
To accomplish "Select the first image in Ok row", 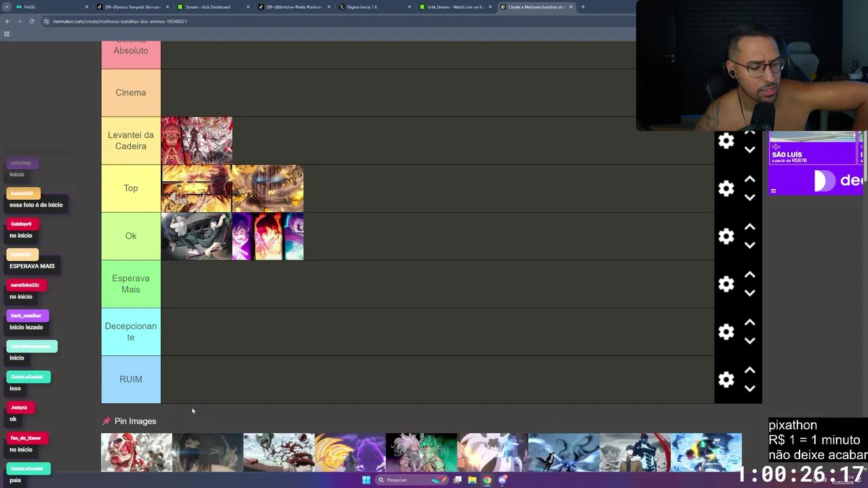I will pyautogui.click(x=197, y=236).
